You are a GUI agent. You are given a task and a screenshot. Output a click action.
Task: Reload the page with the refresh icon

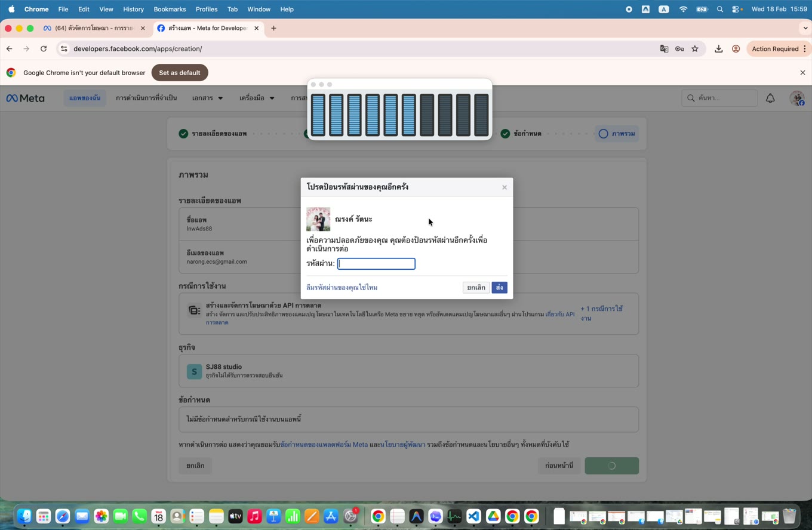pos(44,49)
